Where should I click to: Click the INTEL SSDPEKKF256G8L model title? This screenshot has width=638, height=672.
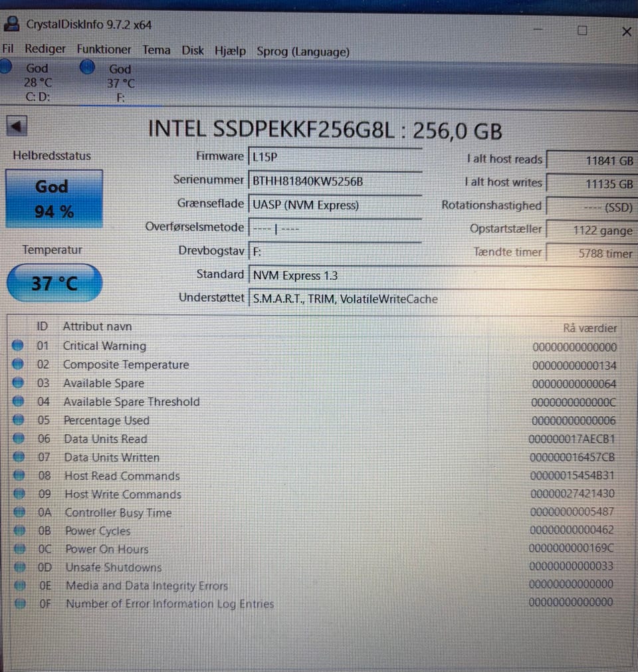click(324, 130)
